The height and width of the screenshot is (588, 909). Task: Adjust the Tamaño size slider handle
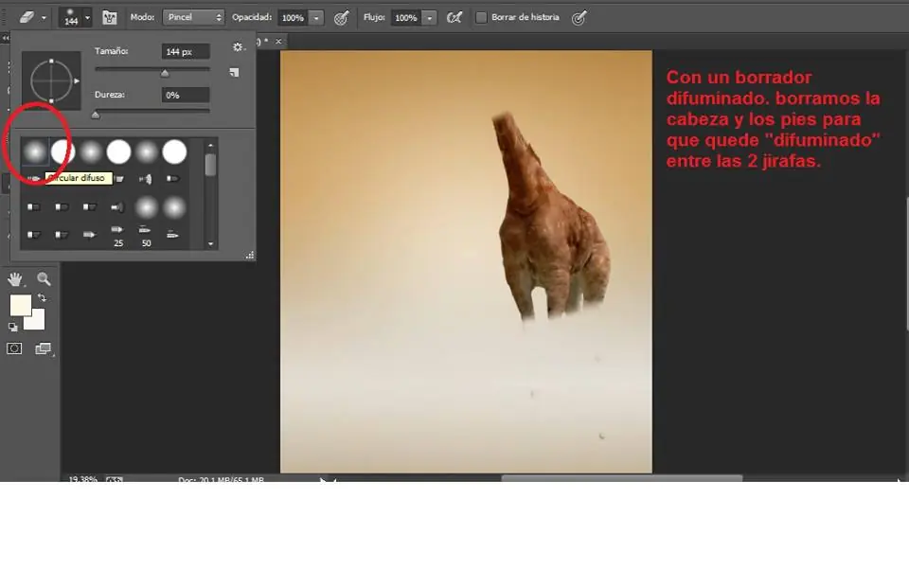[165, 73]
